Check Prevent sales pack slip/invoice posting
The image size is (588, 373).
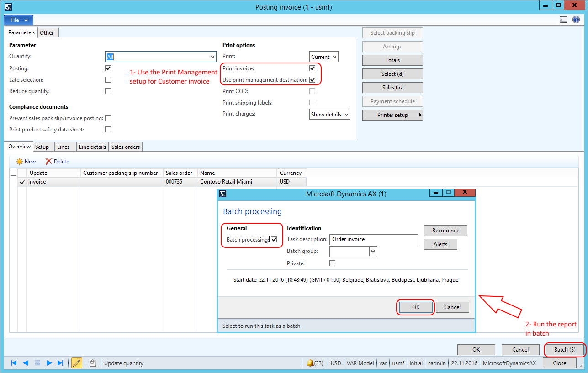(x=108, y=118)
